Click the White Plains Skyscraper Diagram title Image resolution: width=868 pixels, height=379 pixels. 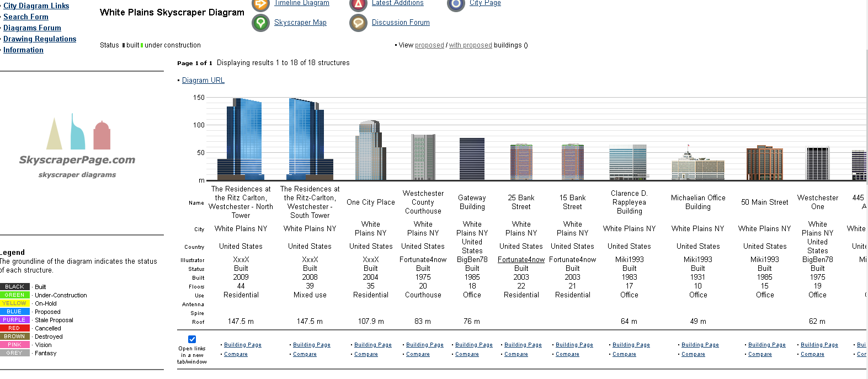(x=172, y=13)
